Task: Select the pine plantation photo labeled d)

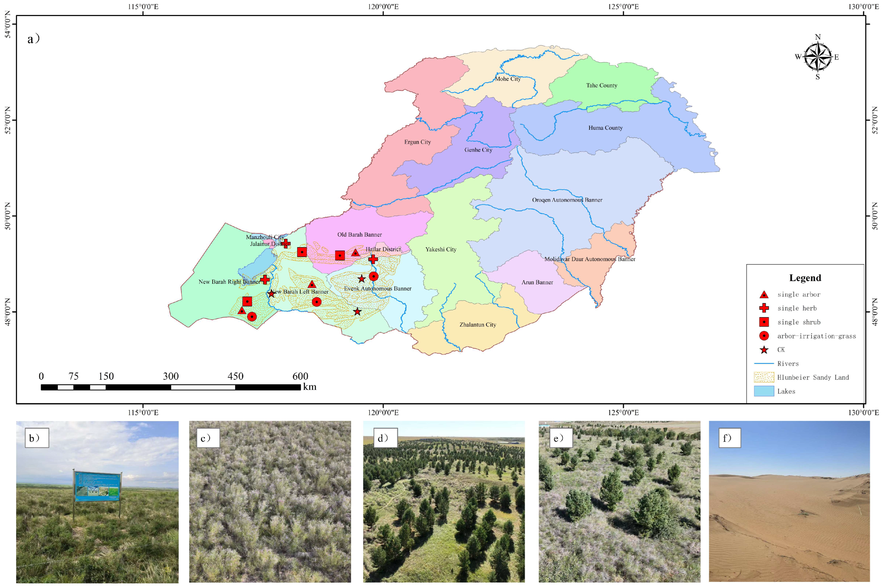Action: [x=444, y=502]
